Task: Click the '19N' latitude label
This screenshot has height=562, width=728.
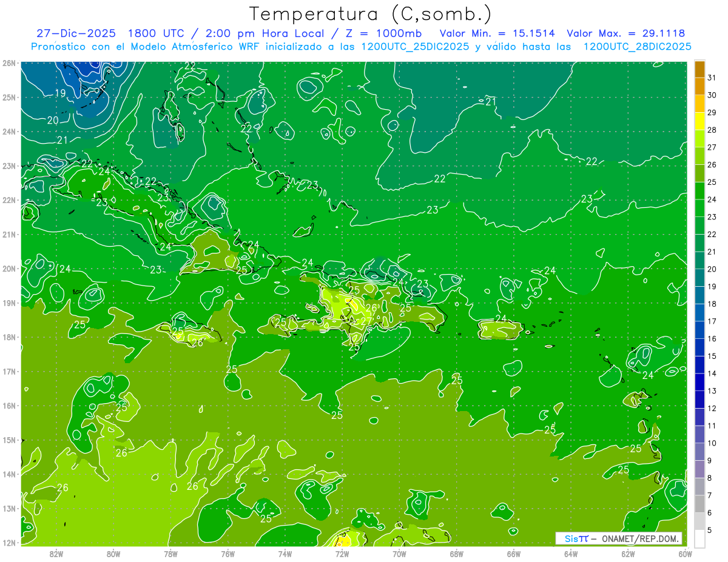Action: [x=8, y=303]
